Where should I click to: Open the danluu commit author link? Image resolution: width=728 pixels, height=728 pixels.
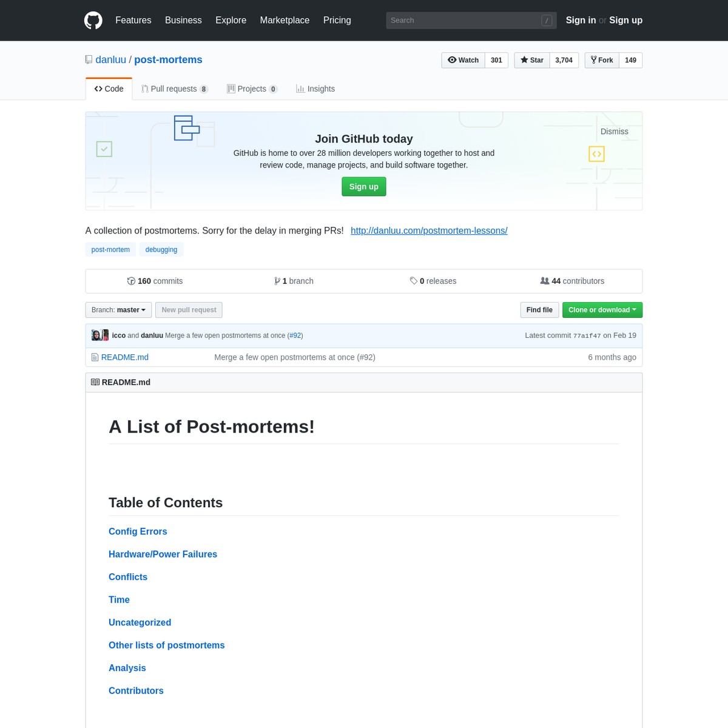(152, 335)
